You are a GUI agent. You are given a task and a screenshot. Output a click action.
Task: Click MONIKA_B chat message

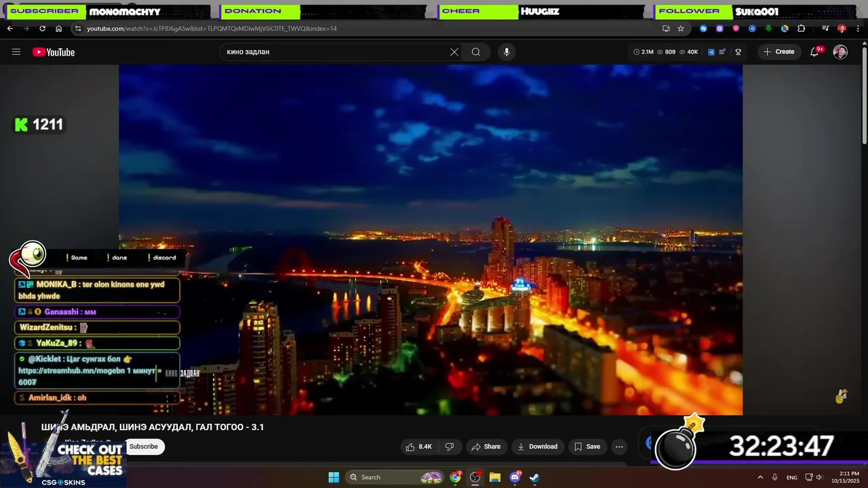(x=97, y=290)
